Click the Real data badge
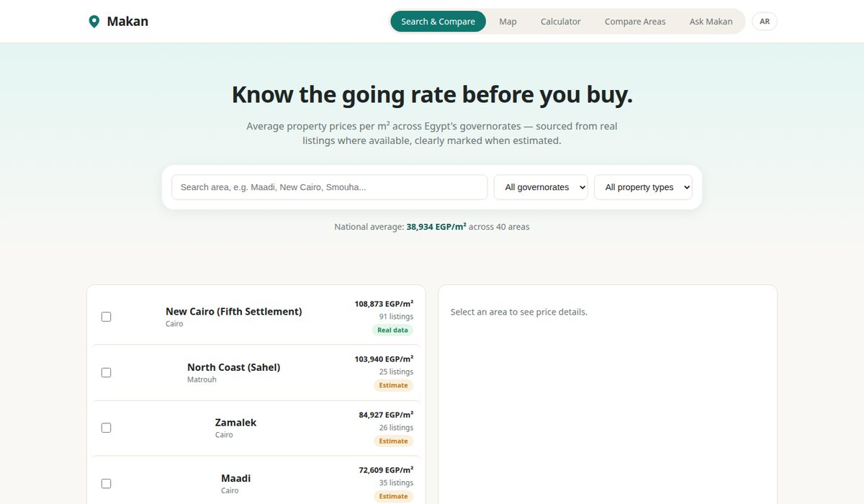Viewport: 864px width, 504px height. tap(393, 330)
